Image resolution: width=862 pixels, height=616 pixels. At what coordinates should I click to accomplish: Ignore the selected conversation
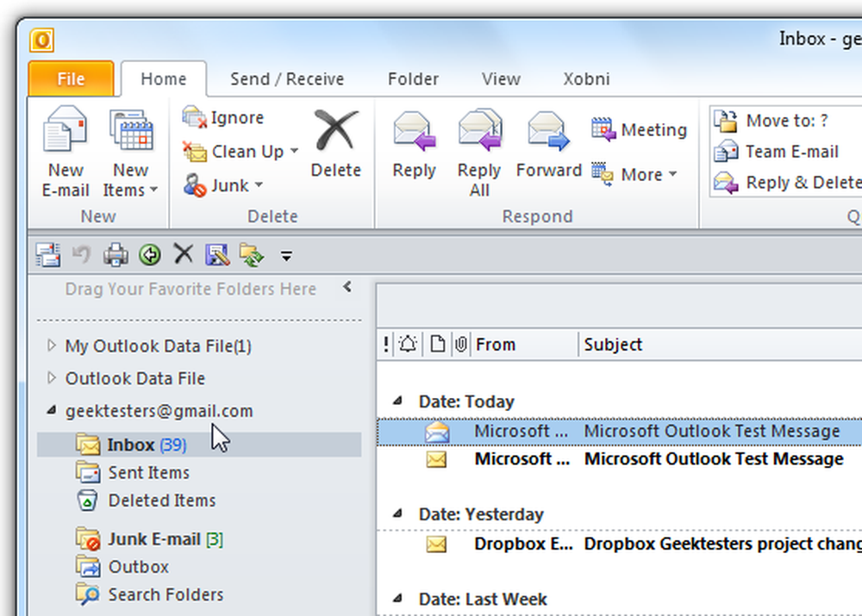223,117
